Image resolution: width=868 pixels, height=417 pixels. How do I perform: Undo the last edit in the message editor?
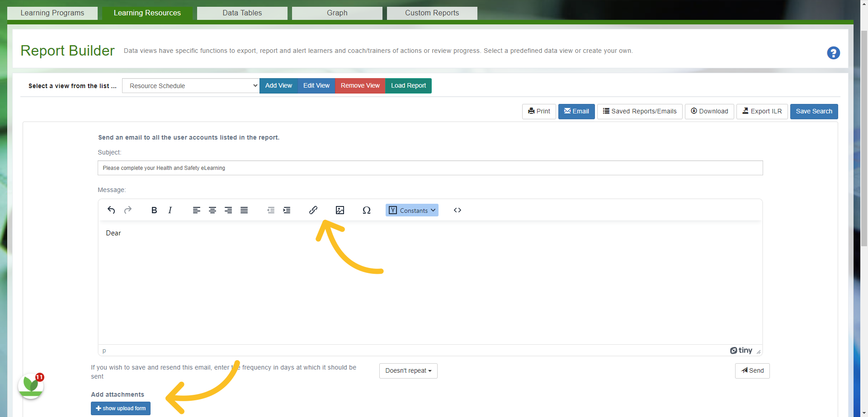(x=111, y=210)
